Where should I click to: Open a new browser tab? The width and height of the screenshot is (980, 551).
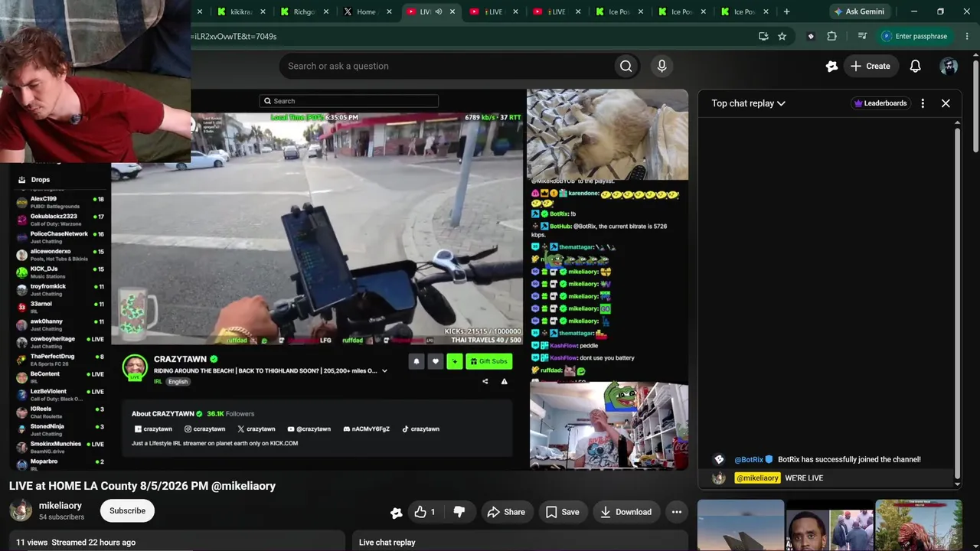(786, 11)
